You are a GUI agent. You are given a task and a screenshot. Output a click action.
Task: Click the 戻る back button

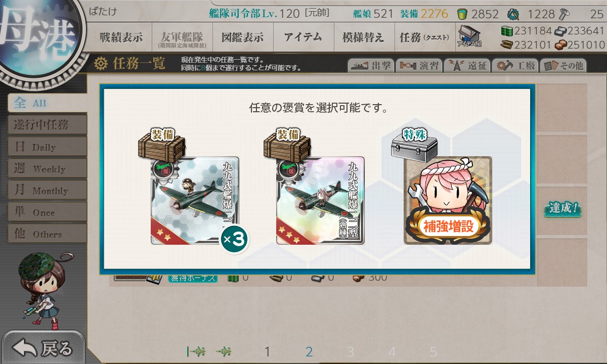tap(43, 348)
